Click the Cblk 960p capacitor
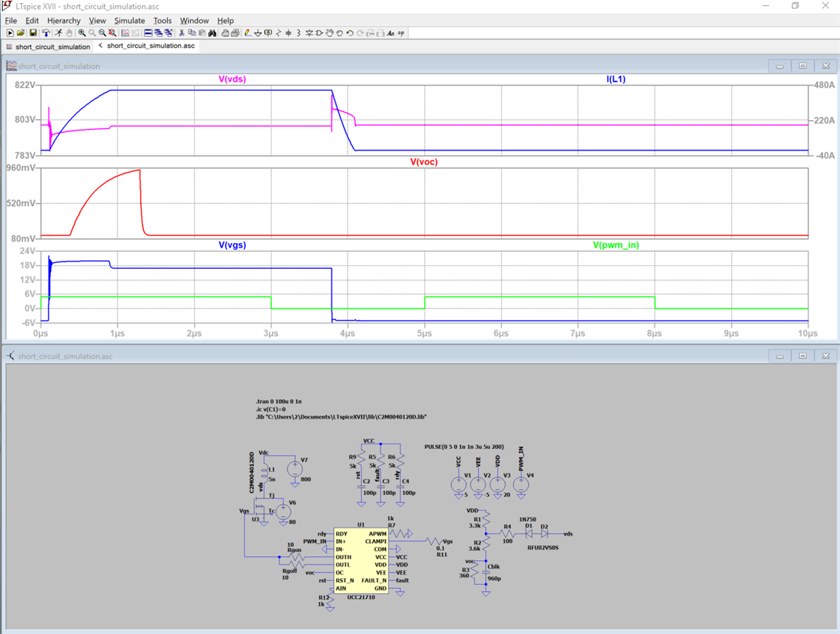Viewport: 840px width, 634px height. click(x=486, y=572)
